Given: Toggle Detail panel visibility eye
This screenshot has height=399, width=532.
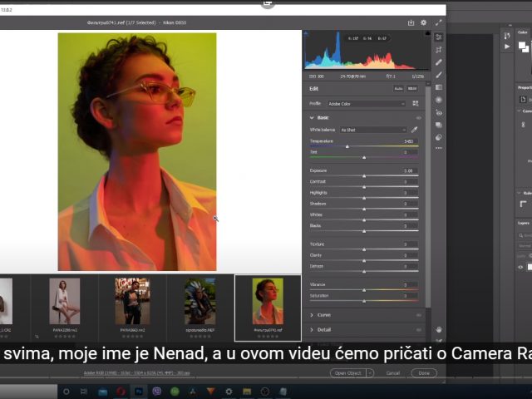Looking at the screenshot, I should point(419,330).
